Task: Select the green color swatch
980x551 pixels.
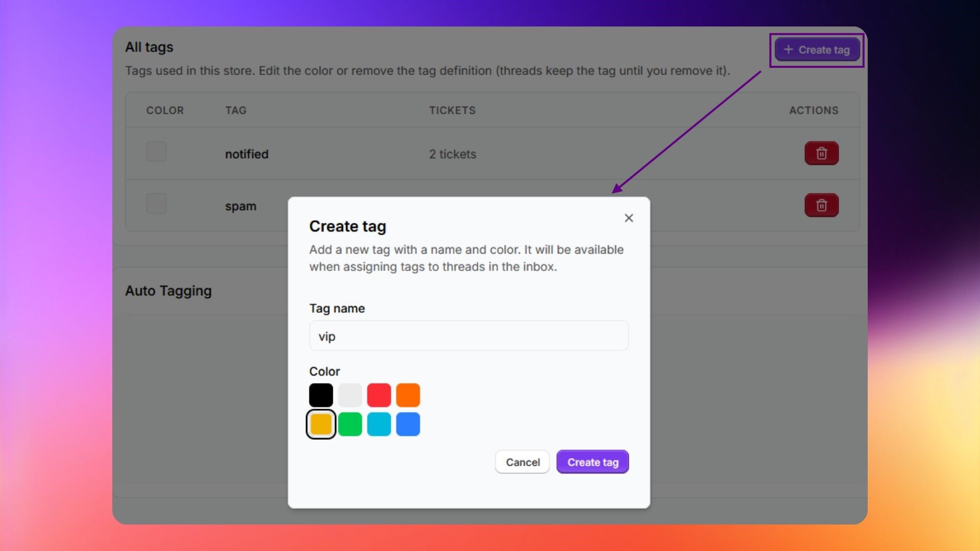Action: (x=350, y=424)
